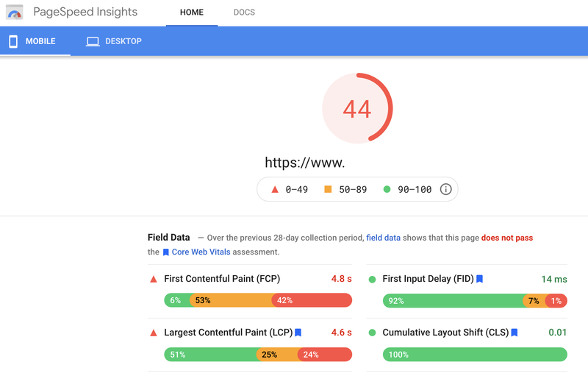This screenshot has width=588, height=376.
Task: Click the CLS value 0.01
Action: click(x=557, y=333)
